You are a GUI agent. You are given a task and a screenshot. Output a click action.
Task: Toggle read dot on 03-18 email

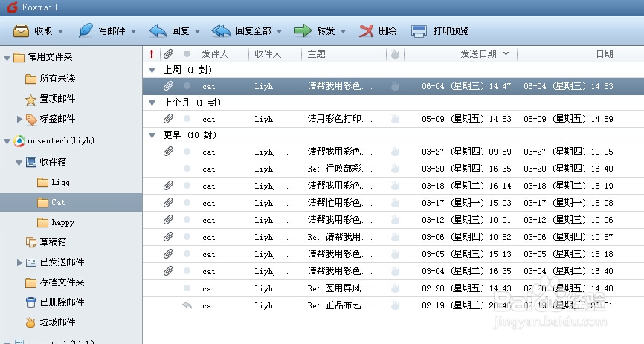point(187,186)
